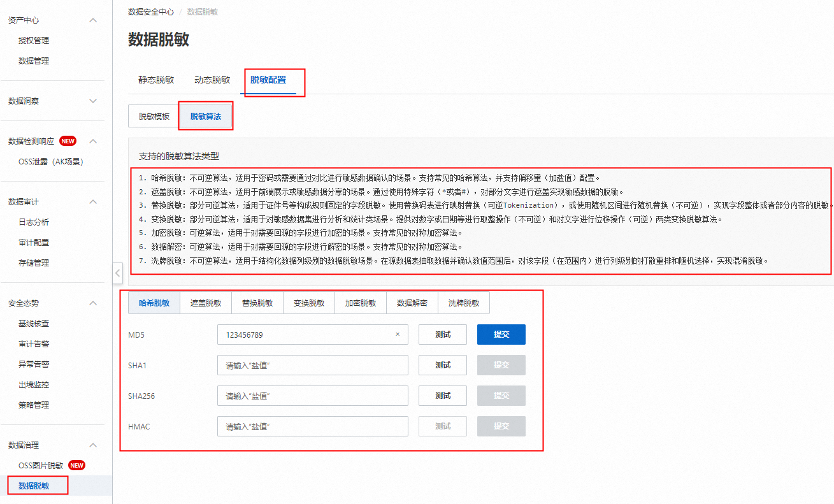834x504 pixels.
Task: Click the 支持的脱敏算法类型 heading
Action: tap(179, 156)
